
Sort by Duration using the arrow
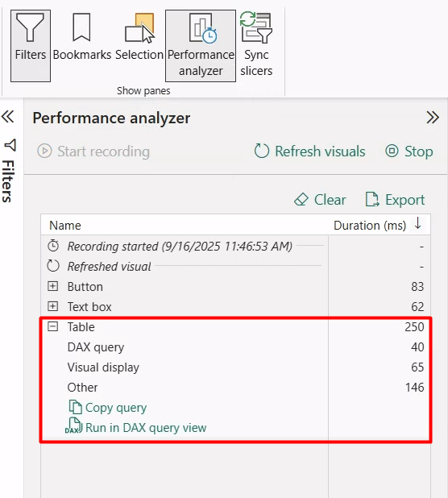tap(418, 223)
